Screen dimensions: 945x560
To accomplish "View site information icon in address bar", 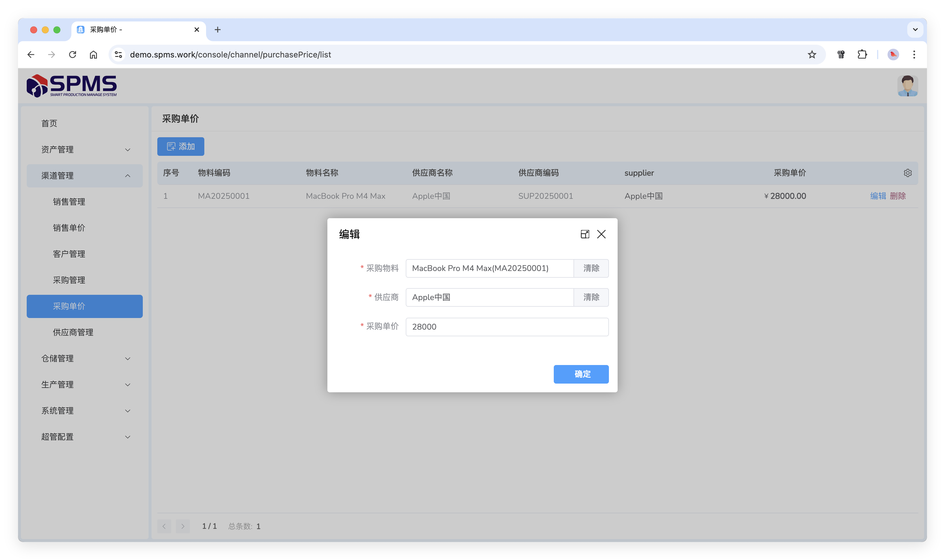I will tap(118, 55).
